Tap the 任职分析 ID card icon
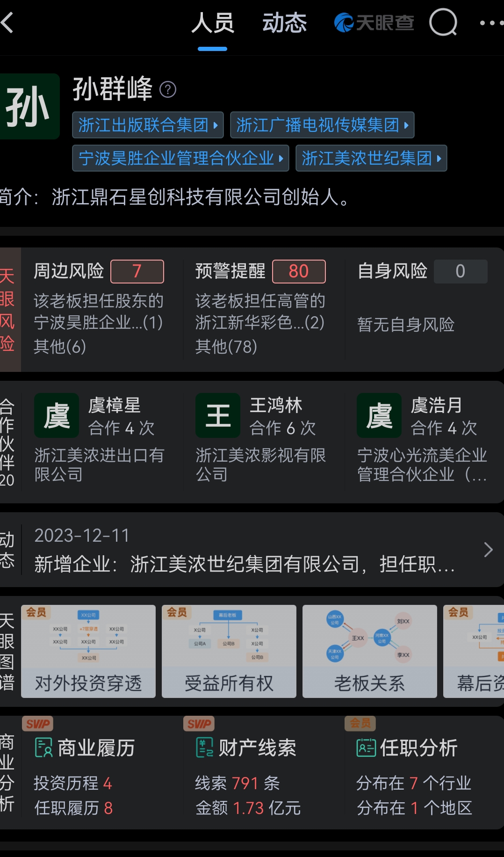The image size is (504, 857). [366, 748]
